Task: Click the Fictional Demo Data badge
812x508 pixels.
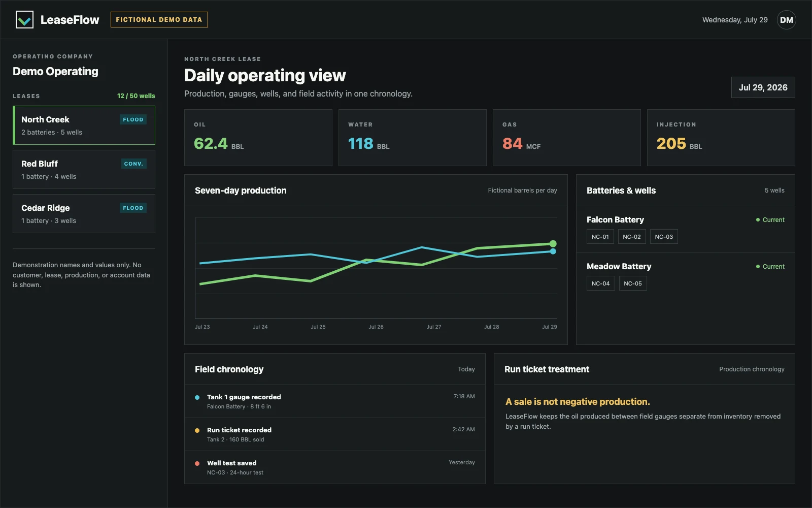Action: (159, 20)
